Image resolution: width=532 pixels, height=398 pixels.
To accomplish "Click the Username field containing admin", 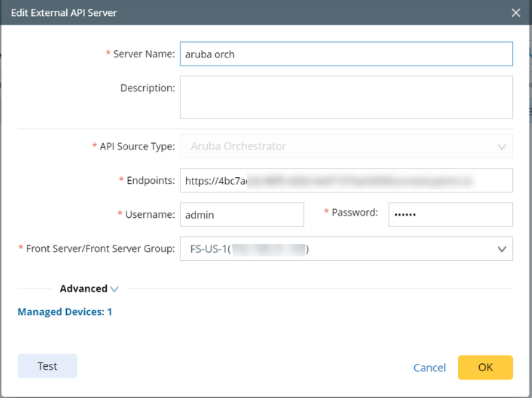I will pos(241,215).
